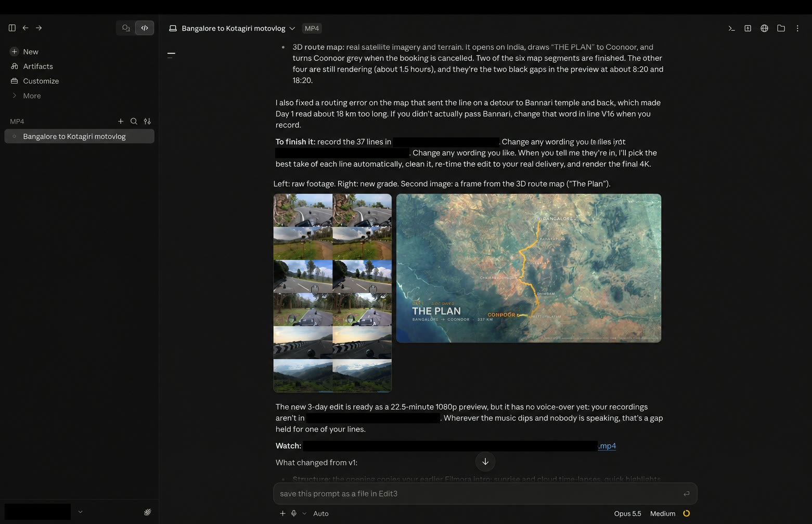Go forward with the right arrow
Image resolution: width=812 pixels, height=524 pixels.
click(x=39, y=28)
